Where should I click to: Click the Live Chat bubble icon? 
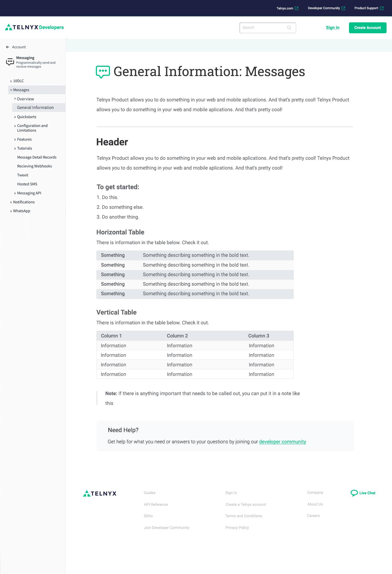tap(354, 493)
